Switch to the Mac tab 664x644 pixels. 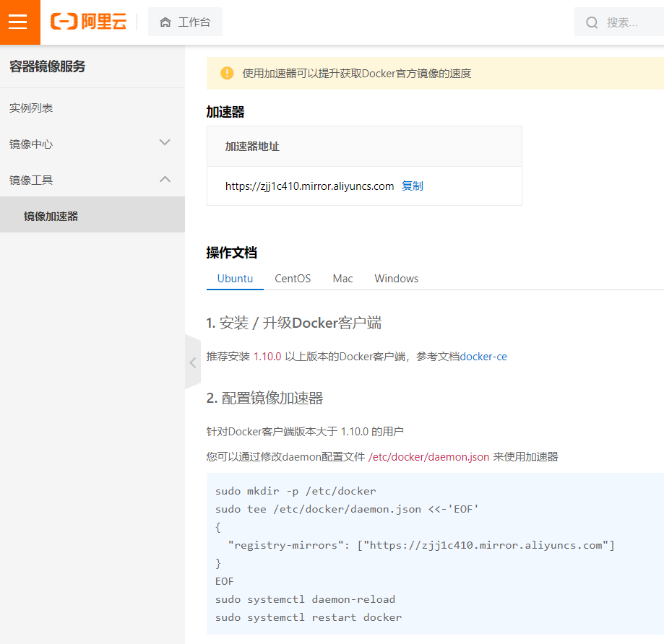click(x=342, y=279)
